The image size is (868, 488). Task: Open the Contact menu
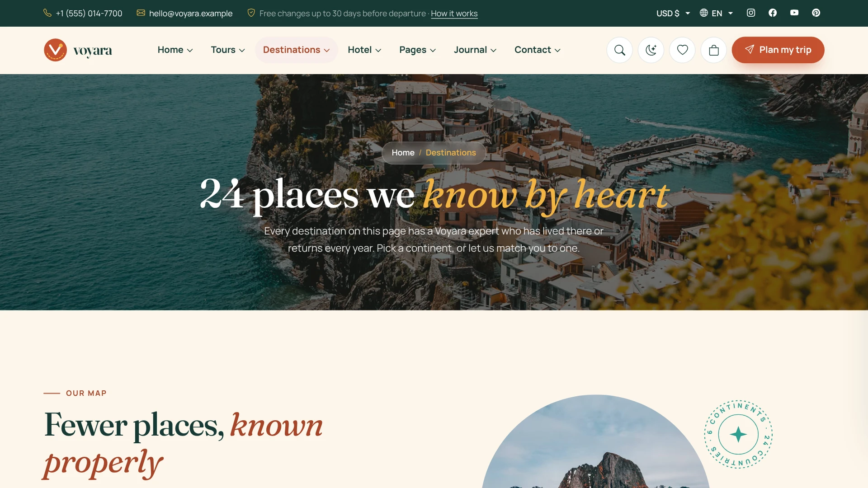point(538,50)
